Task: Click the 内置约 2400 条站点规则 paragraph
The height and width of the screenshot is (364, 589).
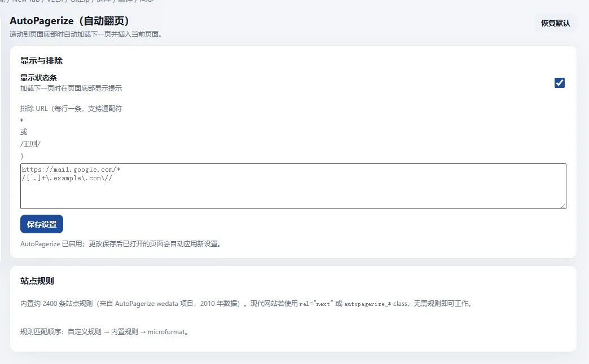Action: tap(246, 304)
